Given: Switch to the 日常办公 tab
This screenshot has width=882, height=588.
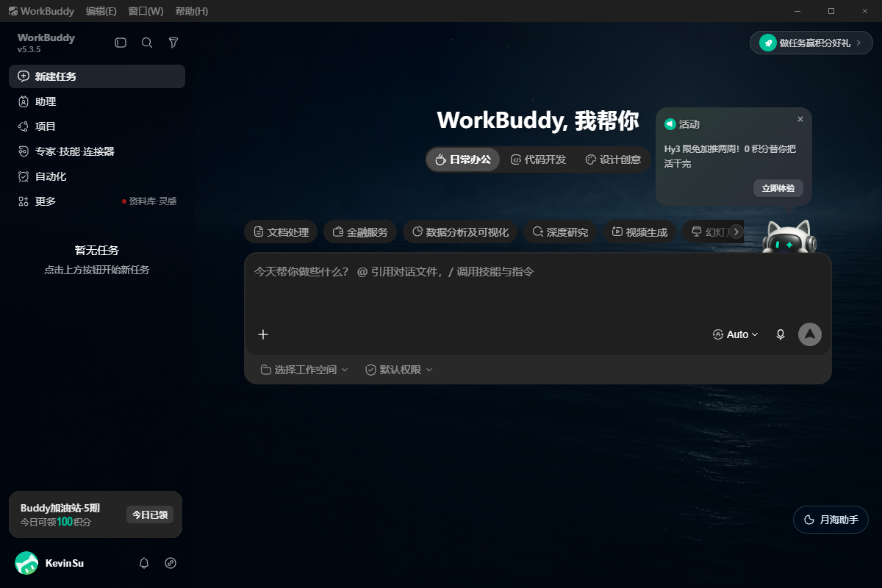Looking at the screenshot, I should [x=463, y=159].
